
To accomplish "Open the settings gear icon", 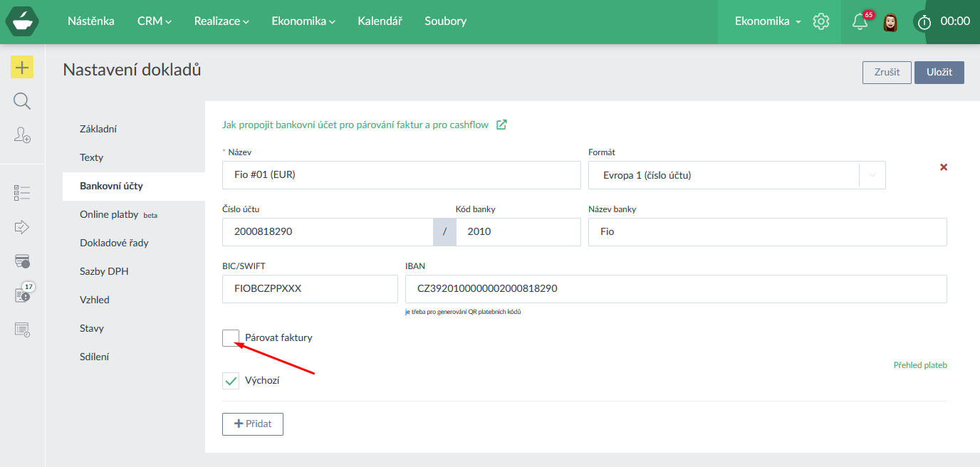I will (821, 21).
